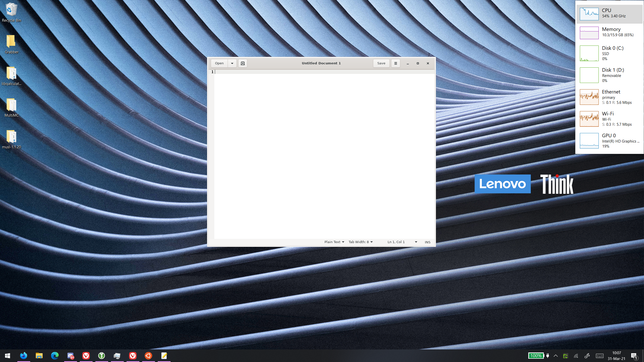This screenshot has width=644, height=362.
Task: Open the Task Manager icon in the taskbar
Action: [x=117, y=356]
